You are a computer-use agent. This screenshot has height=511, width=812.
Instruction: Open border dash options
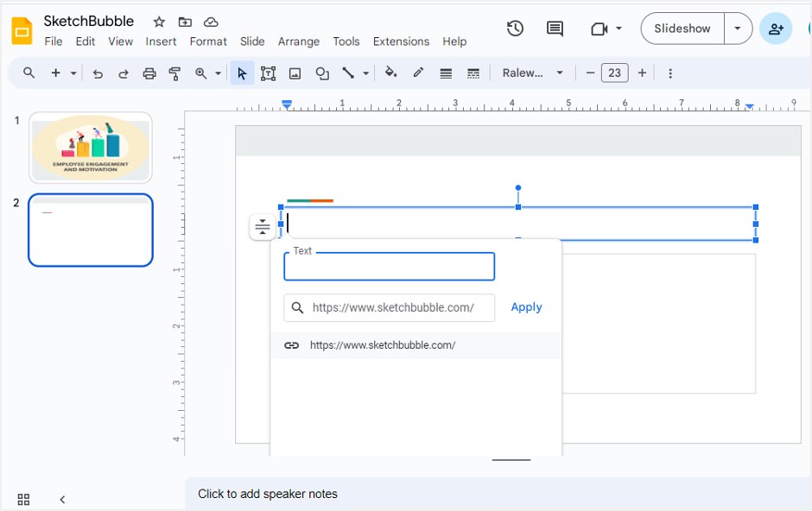coord(473,73)
